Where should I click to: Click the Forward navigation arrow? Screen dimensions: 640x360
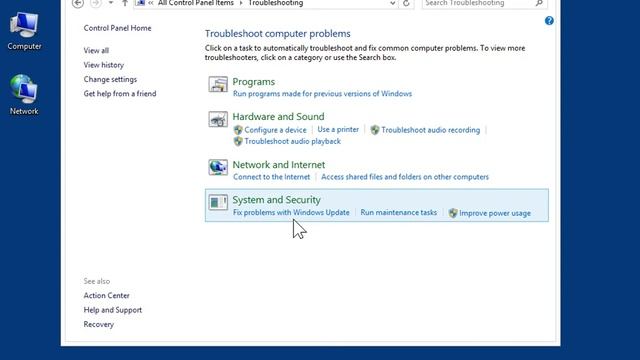click(96, 3)
